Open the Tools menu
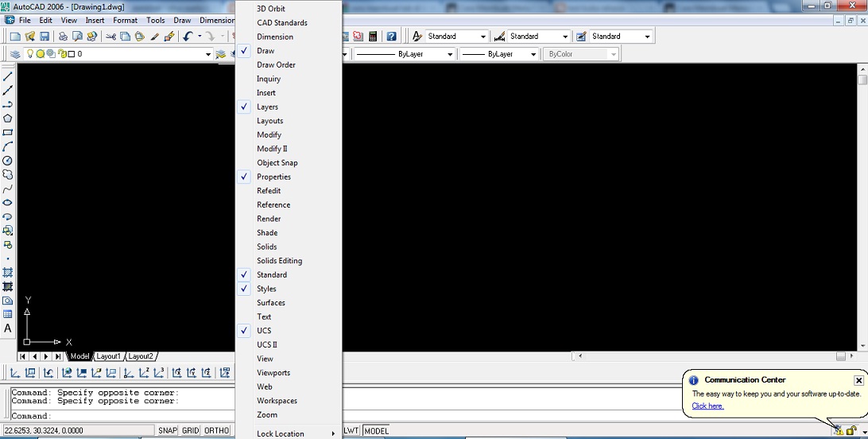 156,20
